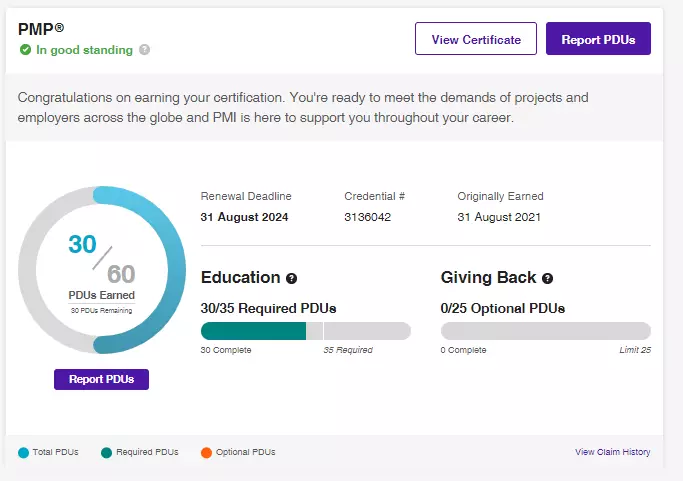Click the green In good standing checkmark icon

pyautogui.click(x=25, y=49)
